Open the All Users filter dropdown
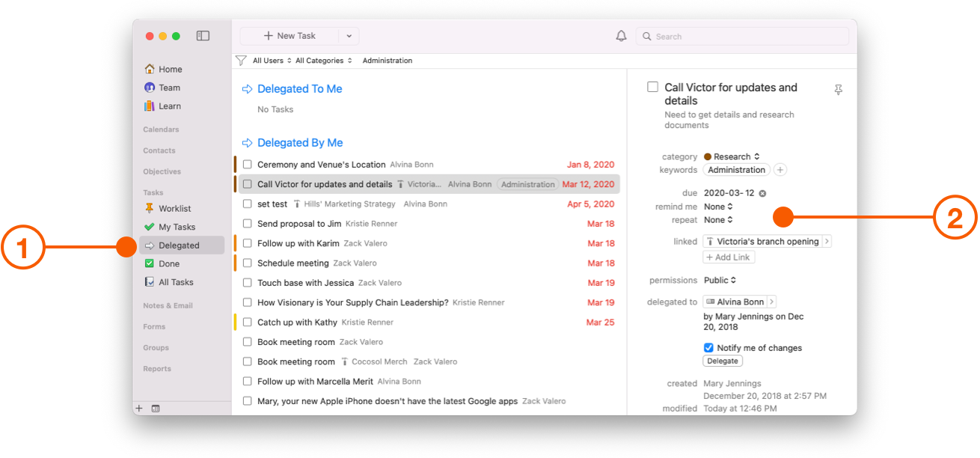 pos(270,60)
